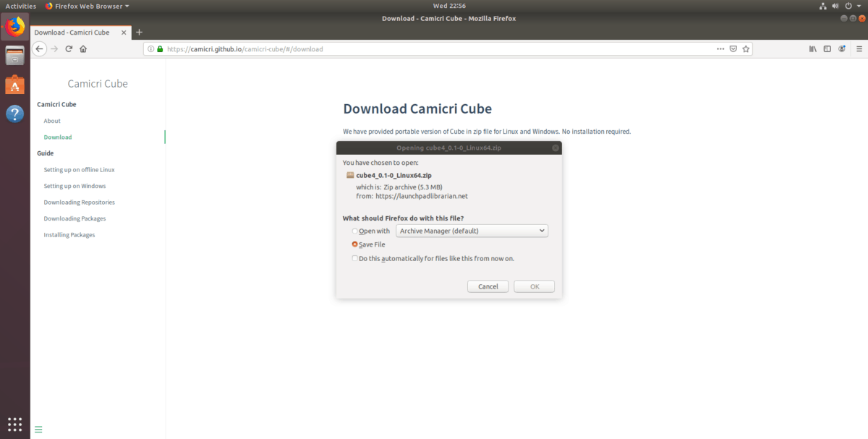
Task: Open the Firefox account icon
Action: pos(842,49)
